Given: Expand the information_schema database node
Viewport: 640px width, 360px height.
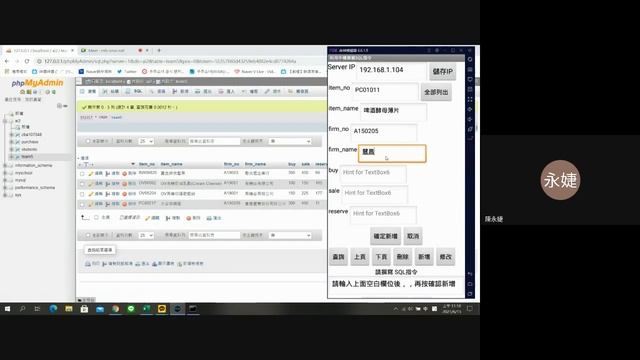Looking at the screenshot, I should point(5,165).
